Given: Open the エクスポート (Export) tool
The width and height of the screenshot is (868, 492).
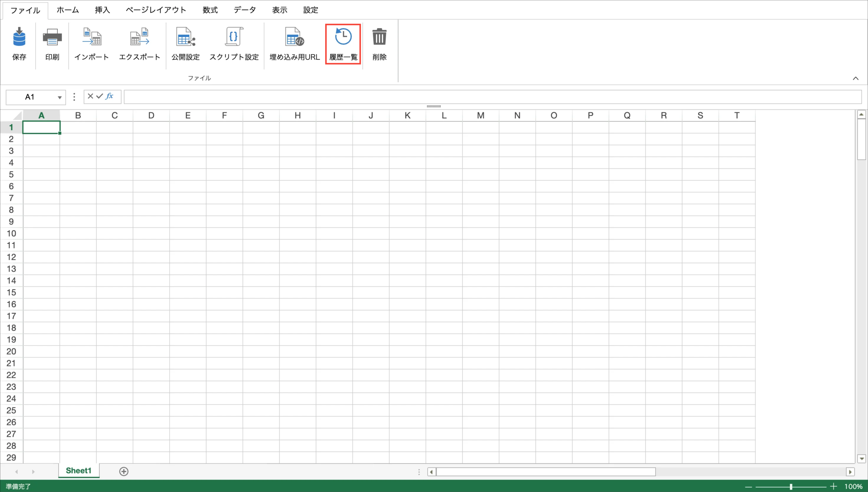Looking at the screenshot, I should [139, 37].
